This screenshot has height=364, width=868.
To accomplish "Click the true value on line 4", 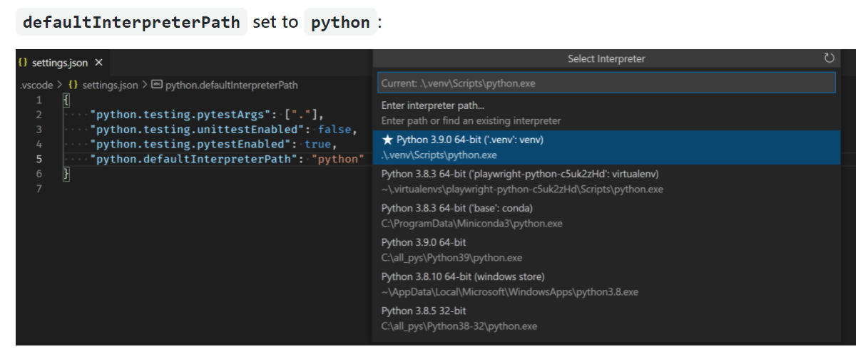I will click(x=318, y=145).
